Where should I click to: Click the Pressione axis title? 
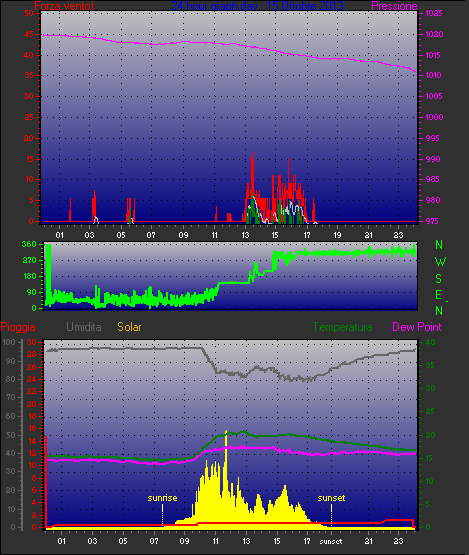394,6
